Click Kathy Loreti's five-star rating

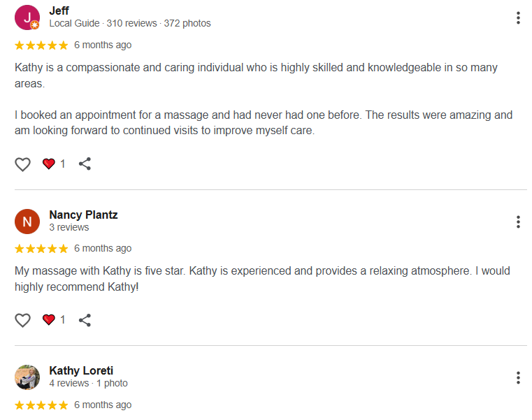(x=41, y=405)
